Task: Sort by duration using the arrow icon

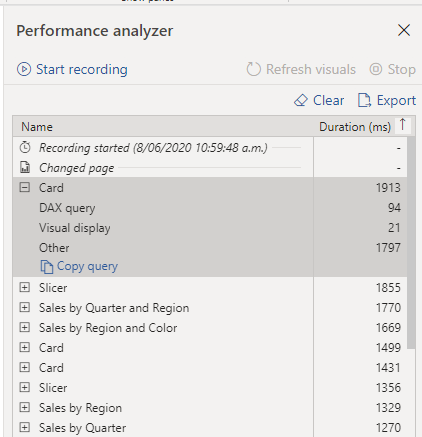Action: point(403,125)
